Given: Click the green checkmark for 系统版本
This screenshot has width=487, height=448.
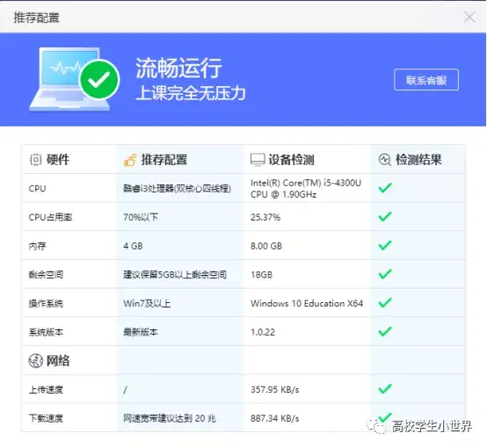Looking at the screenshot, I should click(385, 331).
